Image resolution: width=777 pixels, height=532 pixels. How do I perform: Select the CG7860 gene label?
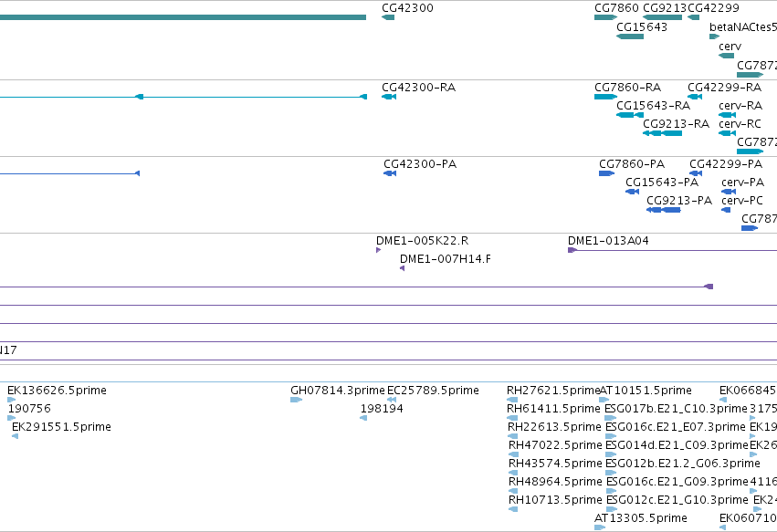coord(616,8)
